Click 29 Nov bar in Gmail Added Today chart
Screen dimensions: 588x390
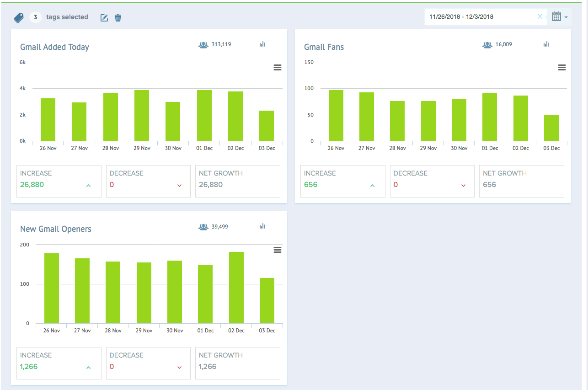point(142,116)
